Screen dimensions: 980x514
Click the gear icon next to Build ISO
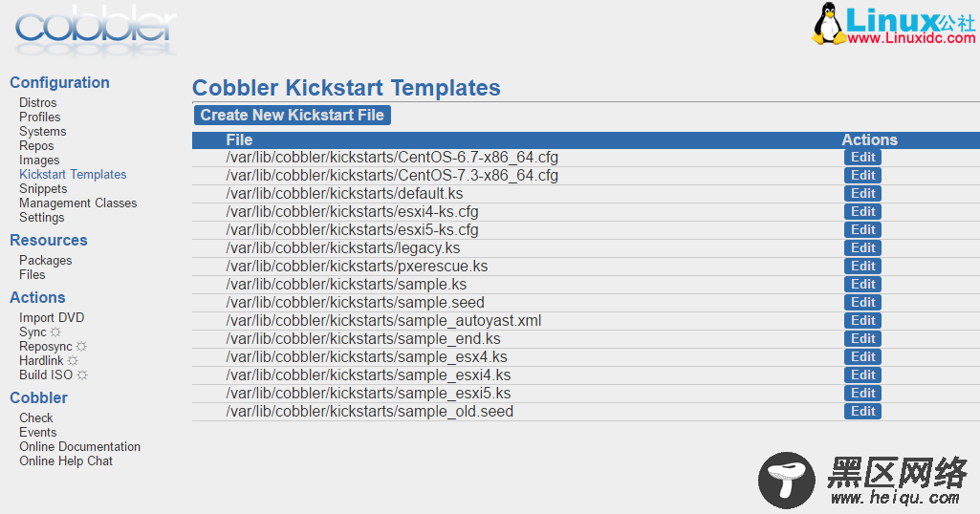(82, 375)
